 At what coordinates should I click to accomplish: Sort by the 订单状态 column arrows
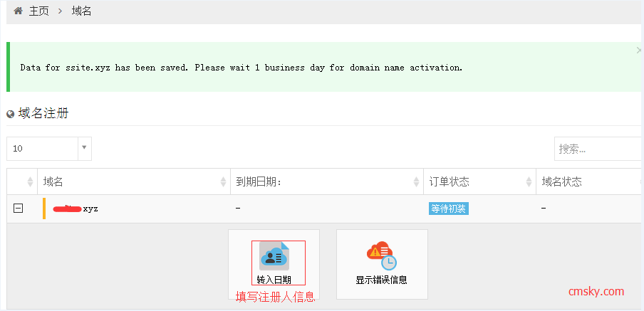[x=529, y=182]
